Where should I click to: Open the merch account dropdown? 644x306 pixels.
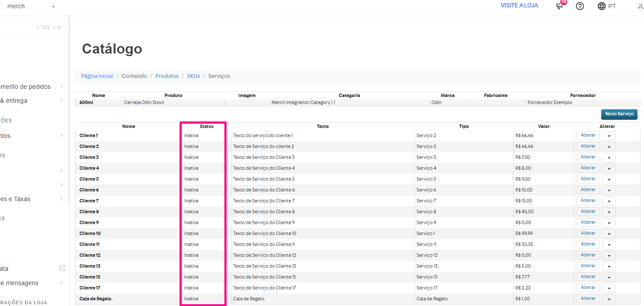point(53,7)
